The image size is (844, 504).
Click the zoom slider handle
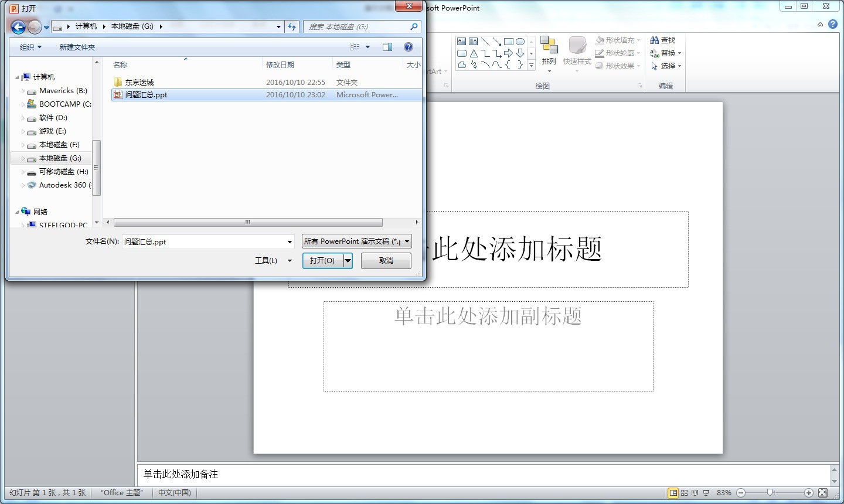click(x=770, y=493)
